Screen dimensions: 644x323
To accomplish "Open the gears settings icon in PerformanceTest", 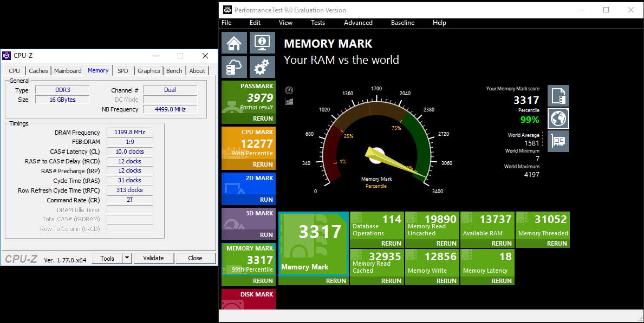I will 262,67.
